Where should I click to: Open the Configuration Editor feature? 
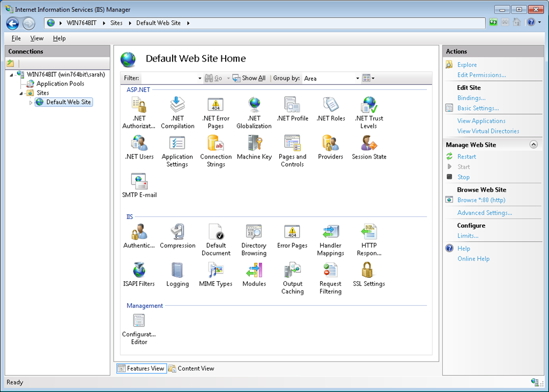pos(139,329)
